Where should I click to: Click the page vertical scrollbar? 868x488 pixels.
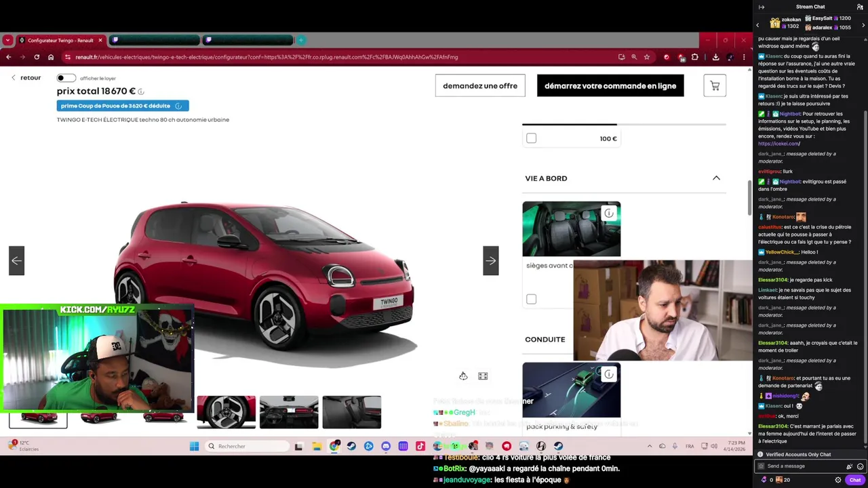pyautogui.click(x=749, y=197)
